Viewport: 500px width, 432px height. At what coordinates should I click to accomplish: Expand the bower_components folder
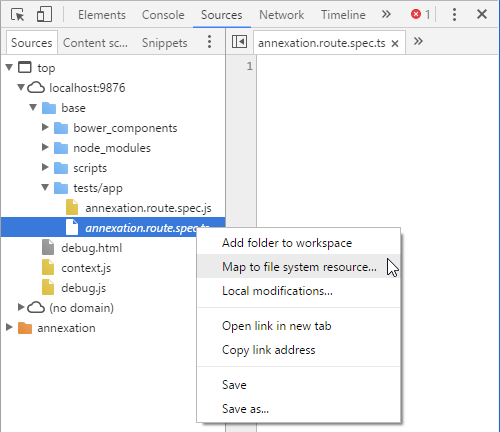(45, 127)
